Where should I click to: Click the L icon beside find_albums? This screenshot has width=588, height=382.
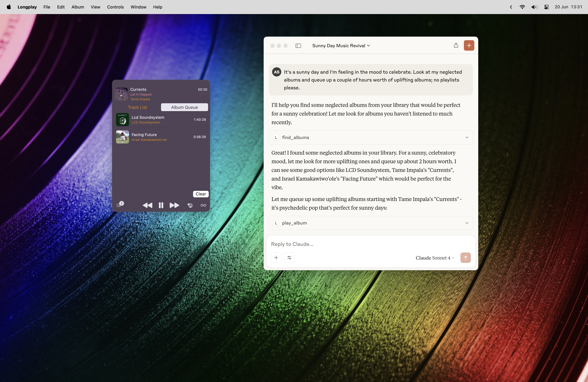pyautogui.click(x=276, y=137)
